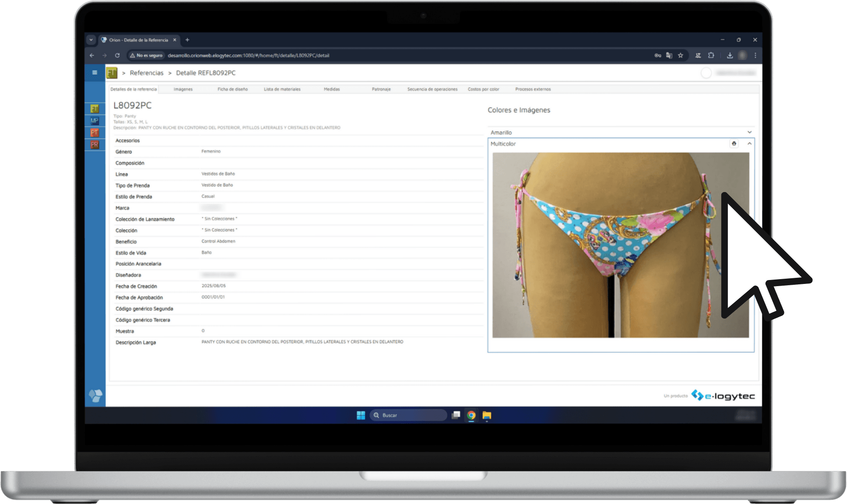The width and height of the screenshot is (847, 504).
Task: Reload the current page
Action: [117, 56]
